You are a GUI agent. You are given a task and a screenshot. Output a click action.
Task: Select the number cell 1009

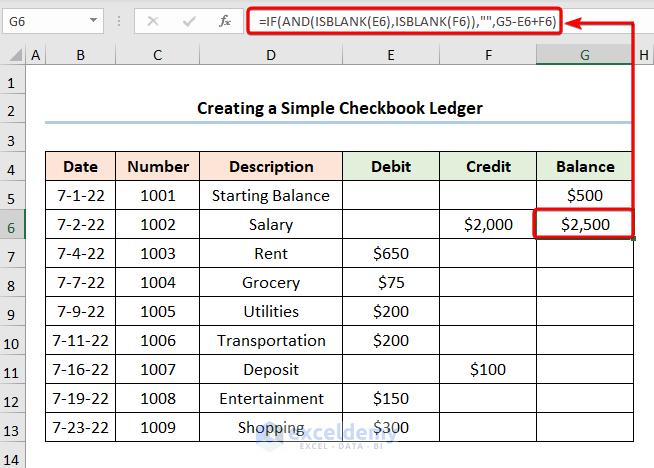pos(158,427)
